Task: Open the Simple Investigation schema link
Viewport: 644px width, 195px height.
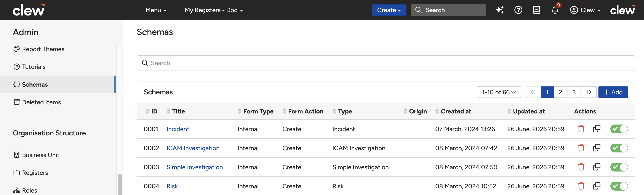Action: tap(194, 167)
